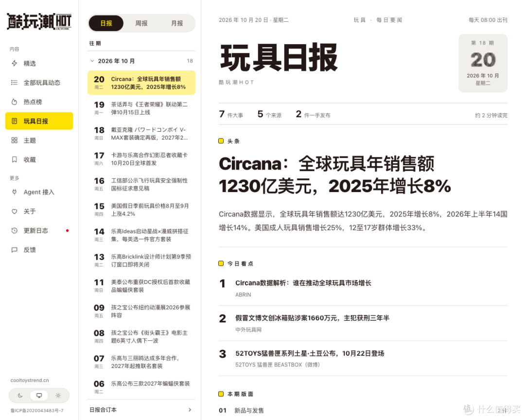The width and height of the screenshot is (525, 420).
Task: Click the document icon beside 玩具日报
Action: tap(15, 121)
